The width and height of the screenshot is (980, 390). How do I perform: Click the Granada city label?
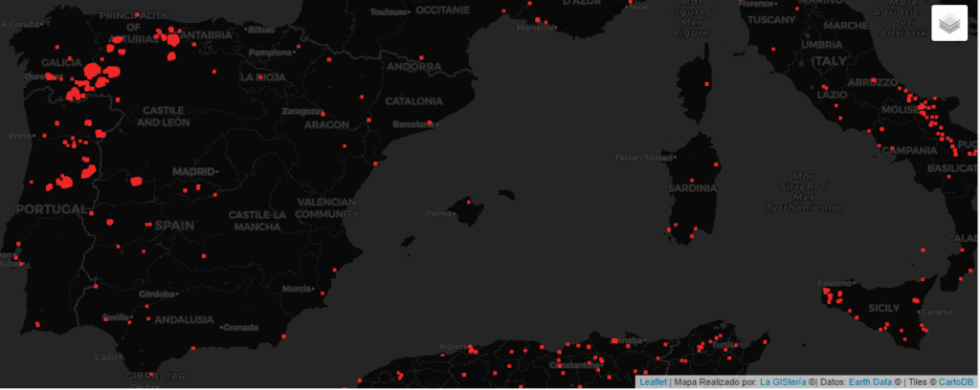(x=240, y=328)
